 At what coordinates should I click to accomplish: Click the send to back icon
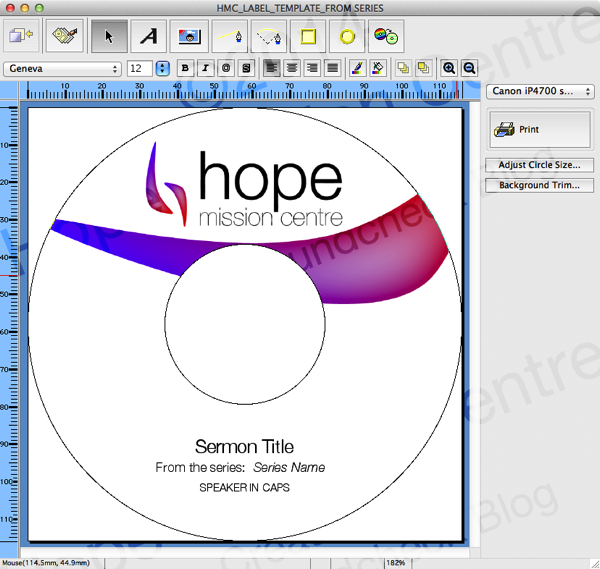(423, 68)
